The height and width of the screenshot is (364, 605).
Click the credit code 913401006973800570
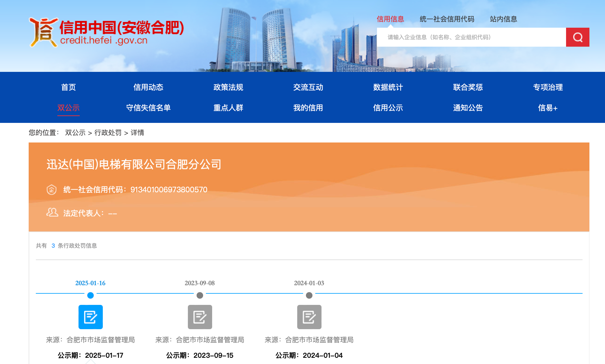point(169,189)
